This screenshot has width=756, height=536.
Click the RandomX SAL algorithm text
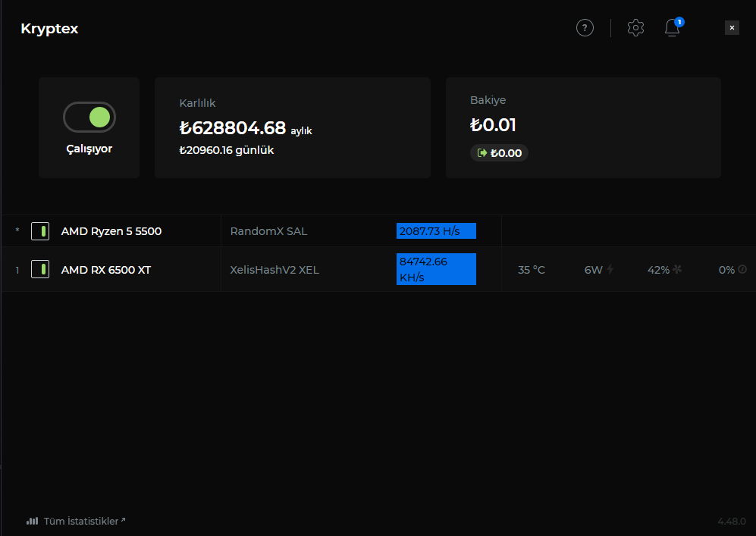click(268, 231)
